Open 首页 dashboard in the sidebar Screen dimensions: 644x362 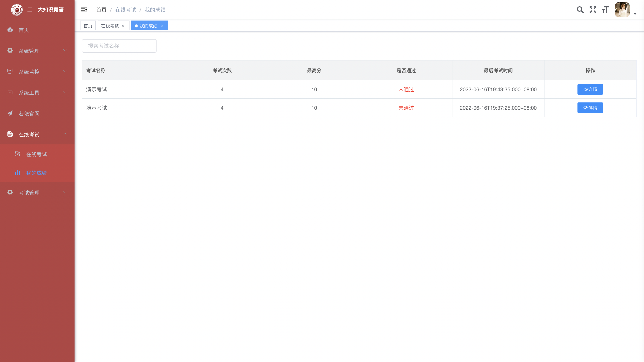tap(24, 30)
